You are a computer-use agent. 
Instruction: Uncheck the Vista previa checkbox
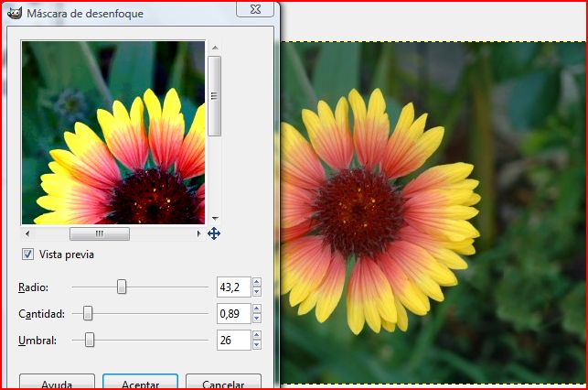click(x=27, y=255)
